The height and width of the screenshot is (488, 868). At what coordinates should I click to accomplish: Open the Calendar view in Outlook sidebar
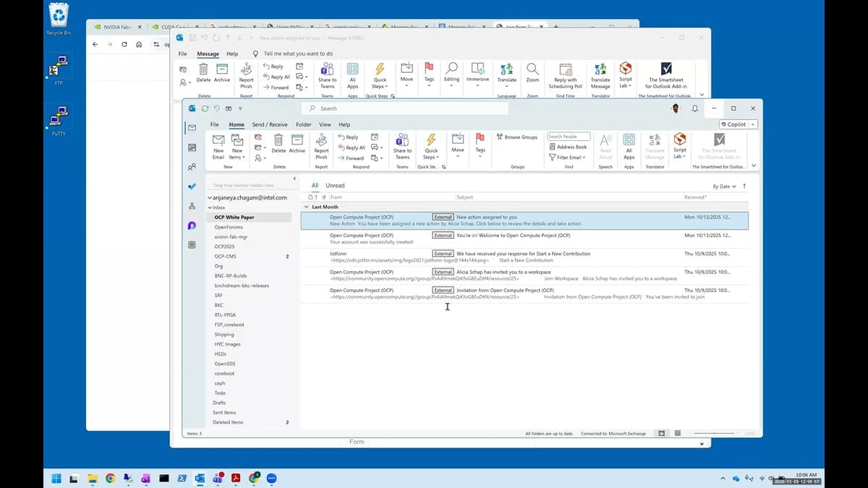[192, 147]
